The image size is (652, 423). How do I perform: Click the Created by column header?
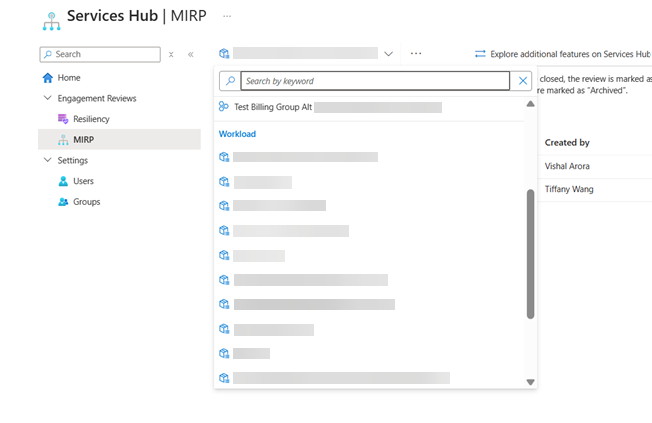point(567,143)
